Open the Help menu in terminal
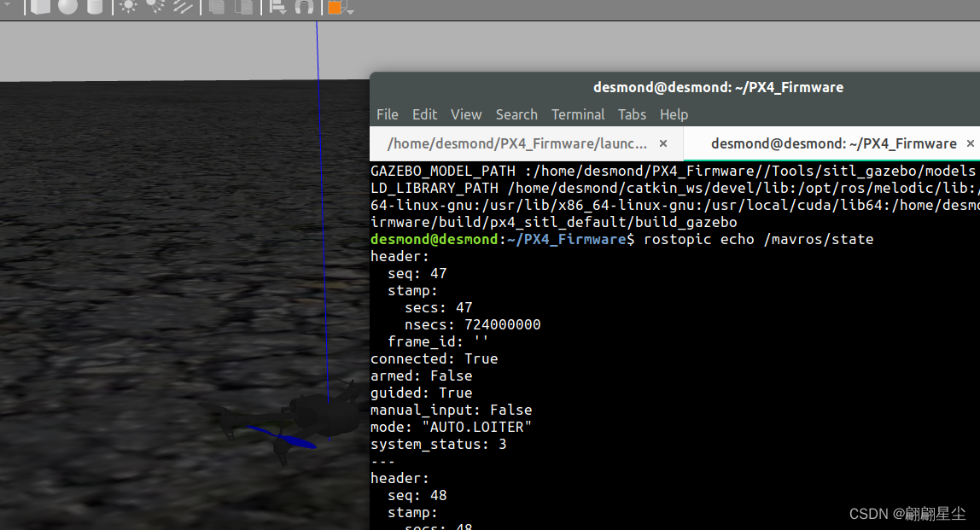Screen dimensions: 980x530 coord(674,114)
